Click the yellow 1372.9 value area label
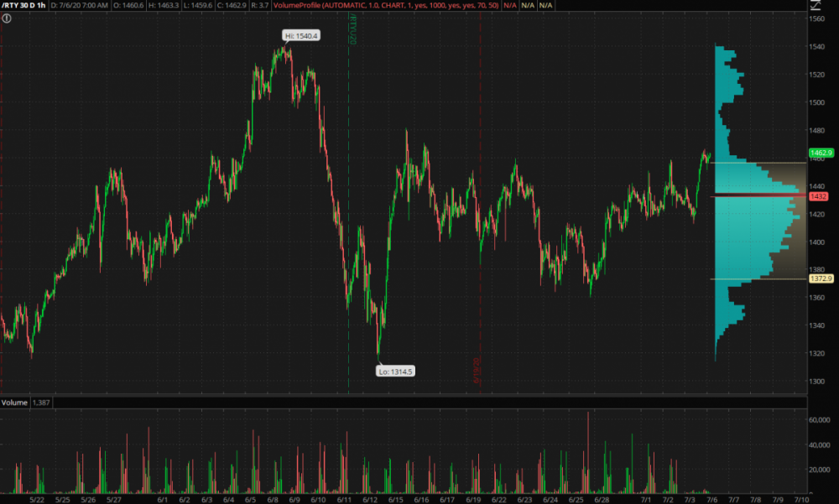Screen dimensions: 839x504 pos(821,278)
